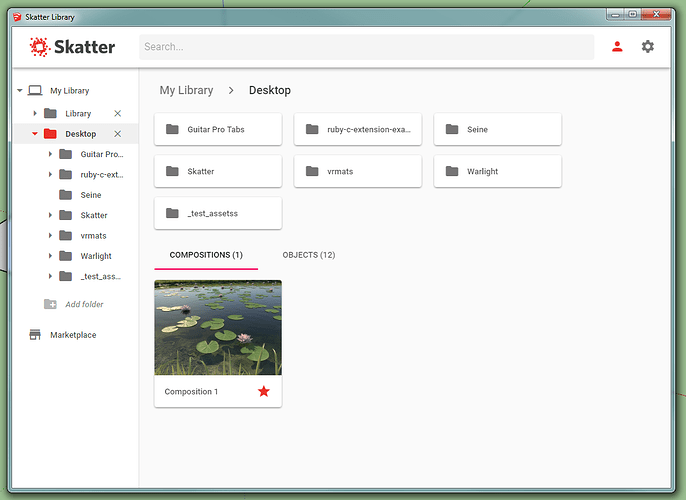Switch to the Compositions (1) tab
Screen dimensions: 686x500
206,255
